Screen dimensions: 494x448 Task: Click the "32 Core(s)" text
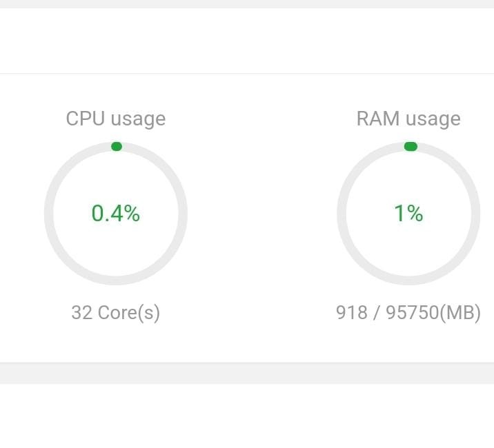[115, 313]
